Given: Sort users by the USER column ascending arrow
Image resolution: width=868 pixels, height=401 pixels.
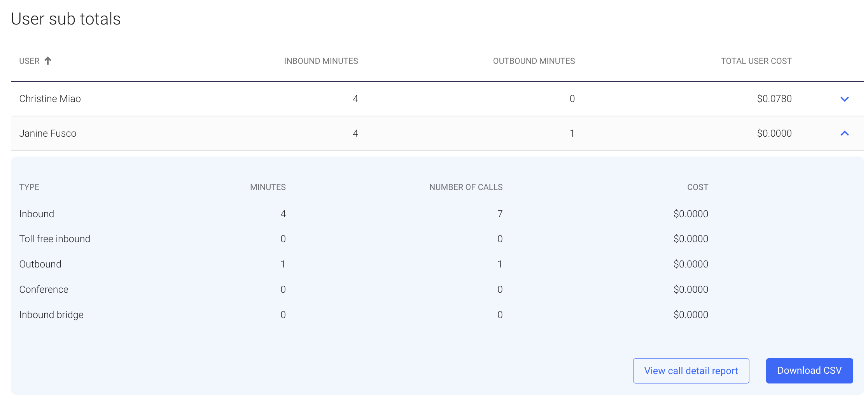Looking at the screenshot, I should (x=47, y=61).
